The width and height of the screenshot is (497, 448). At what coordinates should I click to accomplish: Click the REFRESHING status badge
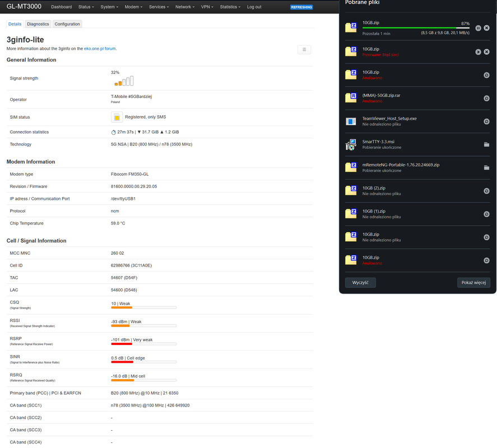coord(301,7)
